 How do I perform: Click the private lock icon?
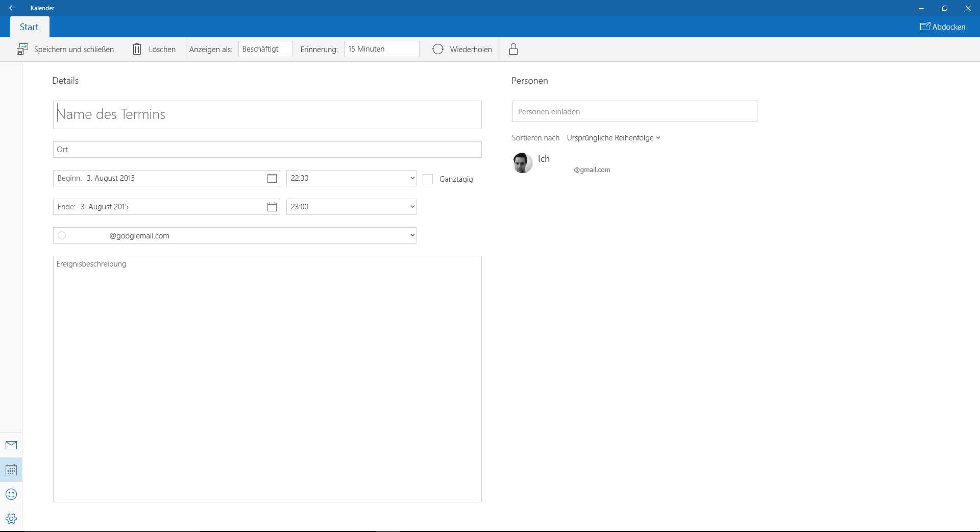click(x=513, y=49)
